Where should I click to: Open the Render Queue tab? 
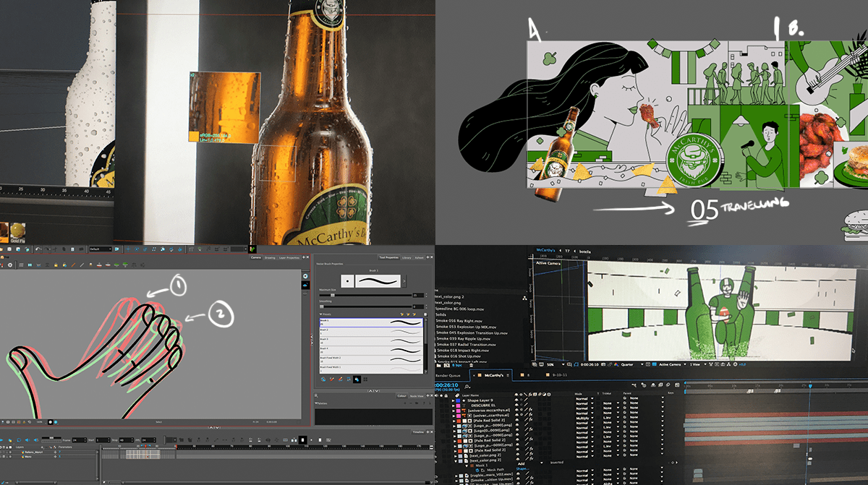click(449, 376)
